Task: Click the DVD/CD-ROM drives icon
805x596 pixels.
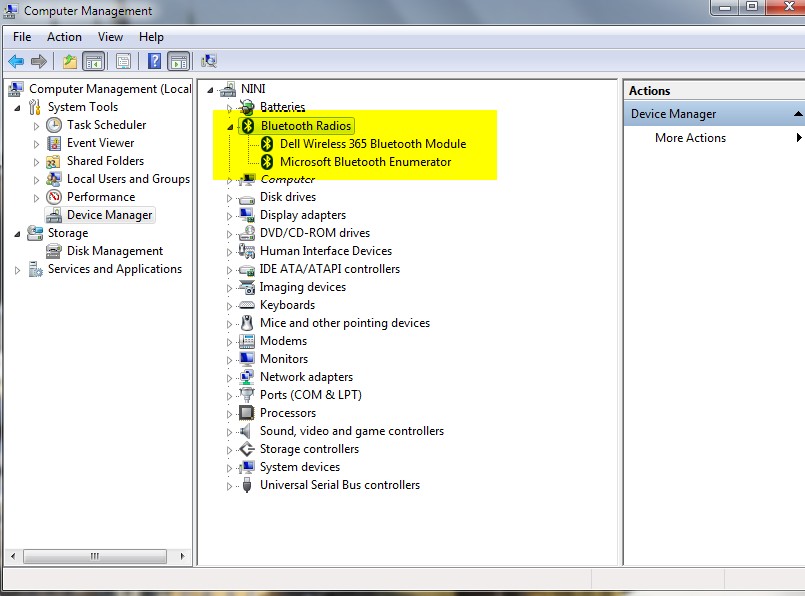Action: tap(247, 233)
